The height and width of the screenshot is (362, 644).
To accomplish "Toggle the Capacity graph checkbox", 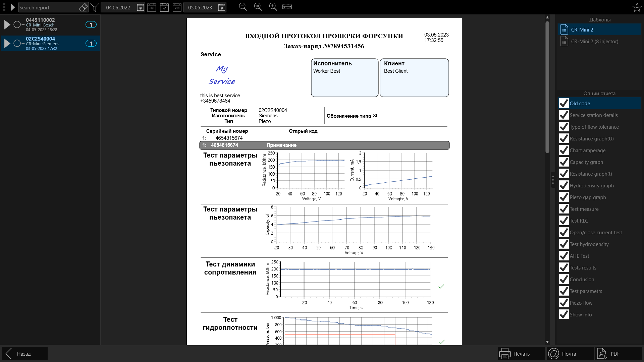I will click(564, 162).
